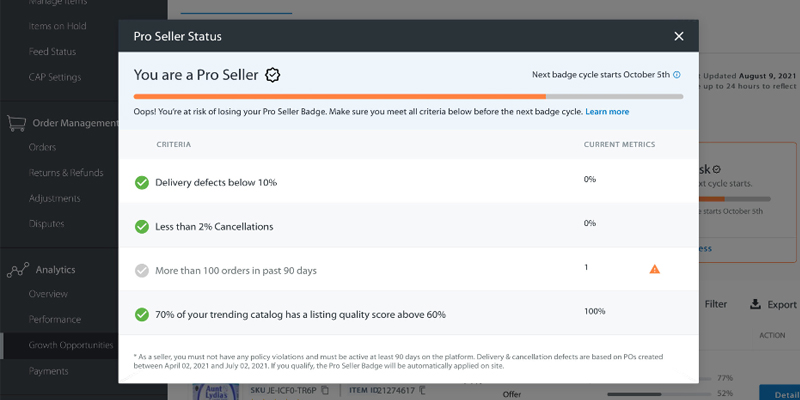Click the Export download icon

coord(756,304)
